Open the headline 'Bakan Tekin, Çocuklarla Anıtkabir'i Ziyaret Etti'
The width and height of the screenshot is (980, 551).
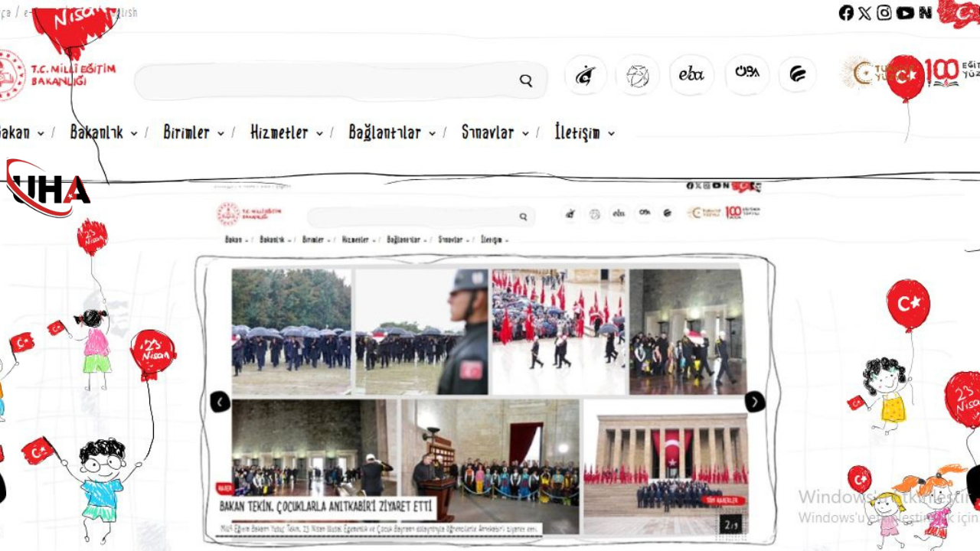pyautogui.click(x=325, y=507)
